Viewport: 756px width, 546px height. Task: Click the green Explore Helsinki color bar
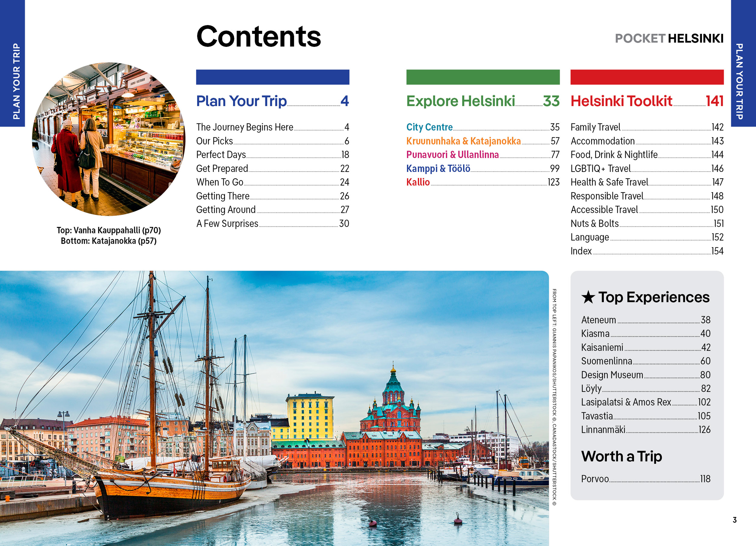click(483, 77)
